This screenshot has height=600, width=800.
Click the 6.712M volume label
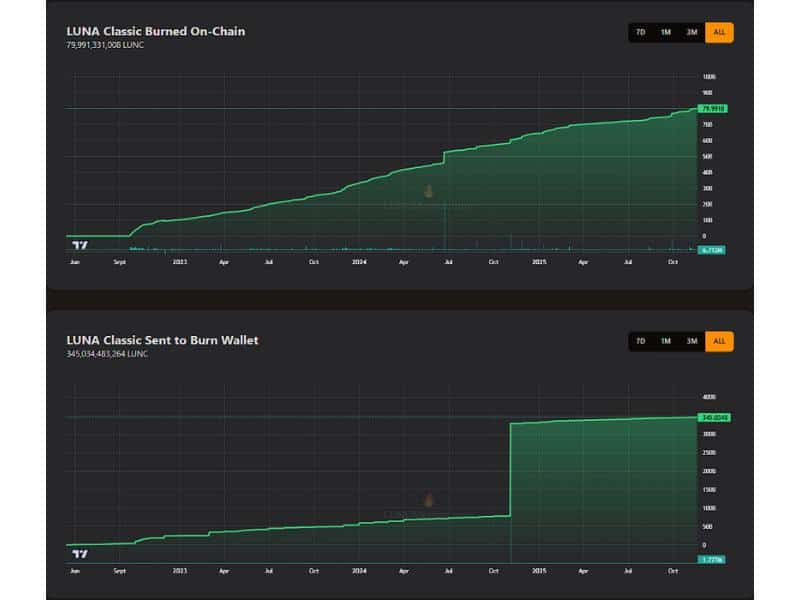click(712, 249)
